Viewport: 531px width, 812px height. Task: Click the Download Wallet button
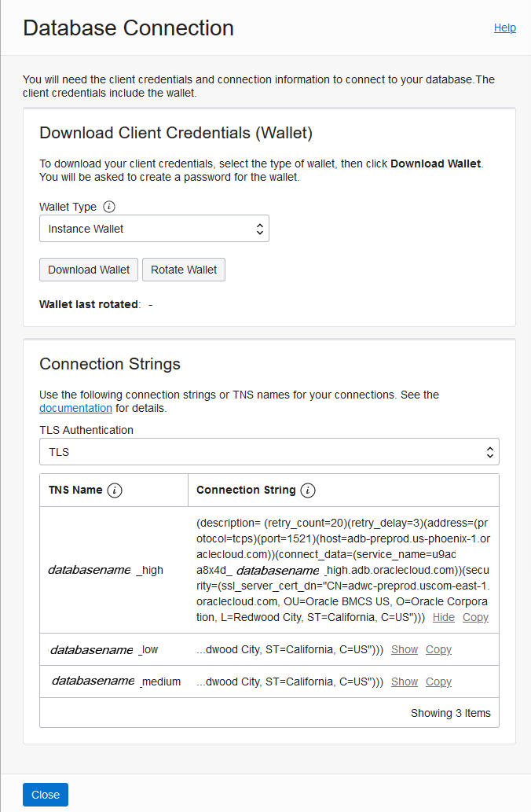tap(89, 270)
